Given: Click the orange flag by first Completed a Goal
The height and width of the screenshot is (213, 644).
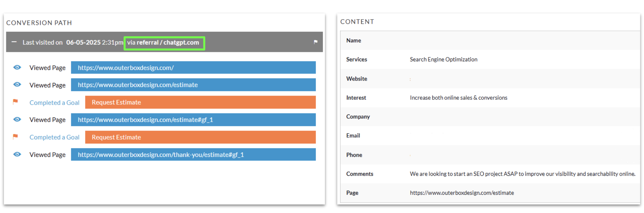Looking at the screenshot, I should click(15, 102).
